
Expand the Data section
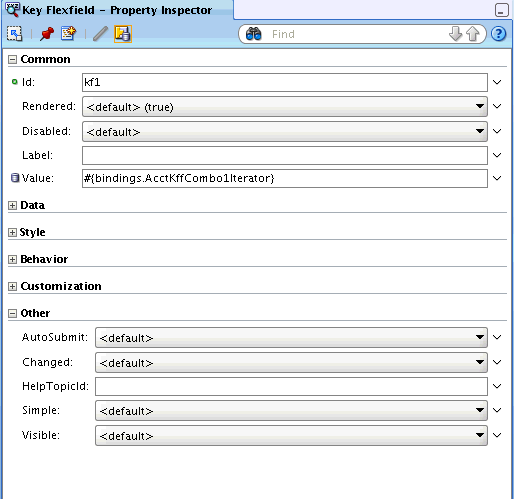point(12,206)
